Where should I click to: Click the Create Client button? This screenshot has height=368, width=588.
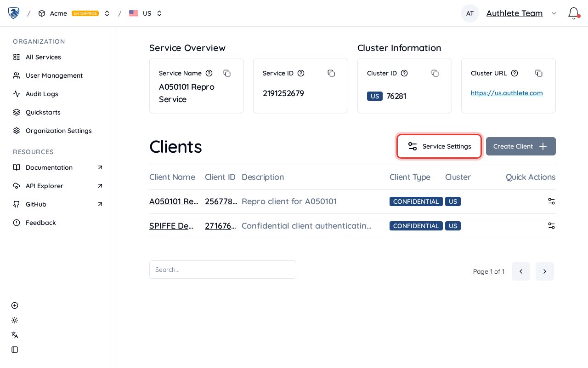point(521,146)
